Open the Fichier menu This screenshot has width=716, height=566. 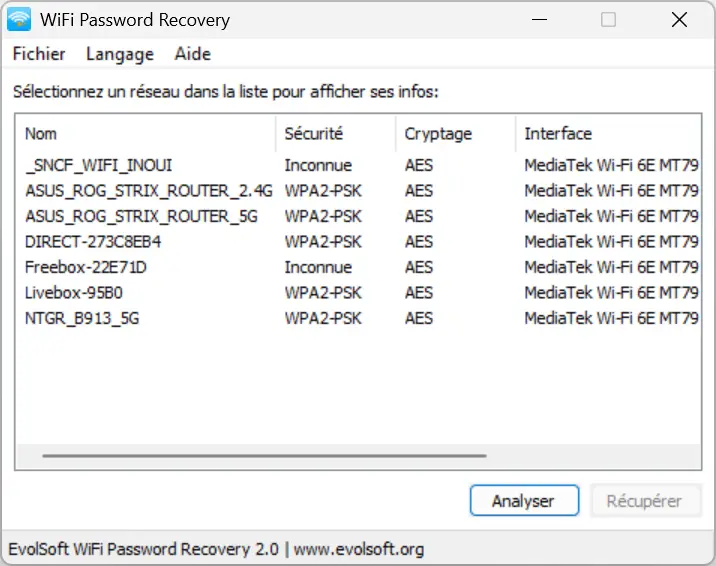pyautogui.click(x=39, y=54)
